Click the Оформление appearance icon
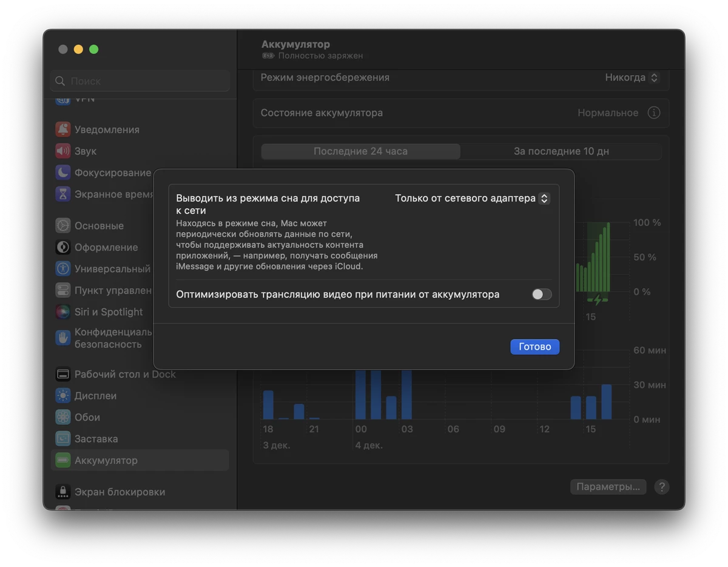The height and width of the screenshot is (567, 728). [63, 247]
